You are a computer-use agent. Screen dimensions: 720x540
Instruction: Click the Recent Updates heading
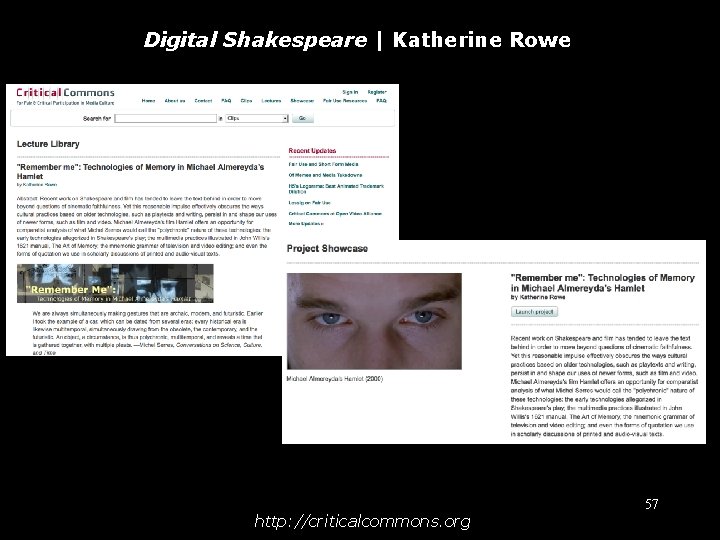312,151
